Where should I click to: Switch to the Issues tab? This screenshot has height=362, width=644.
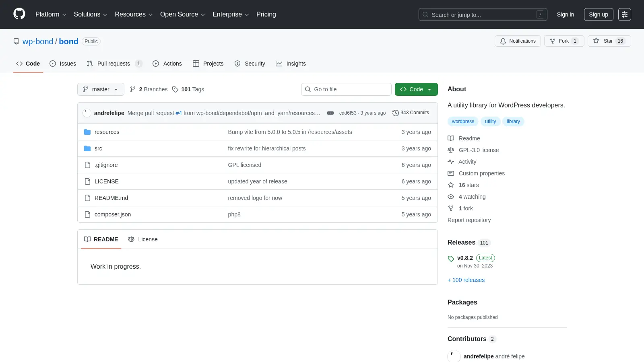coord(63,64)
